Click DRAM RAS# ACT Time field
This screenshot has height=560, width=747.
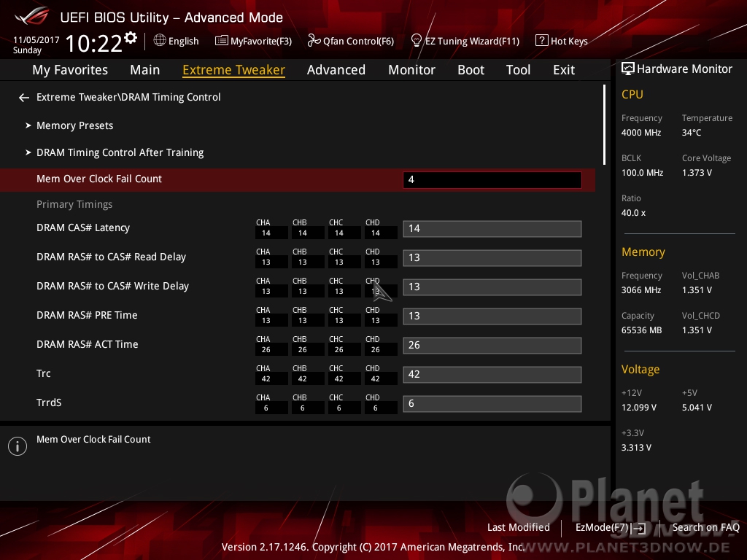pyautogui.click(x=492, y=345)
